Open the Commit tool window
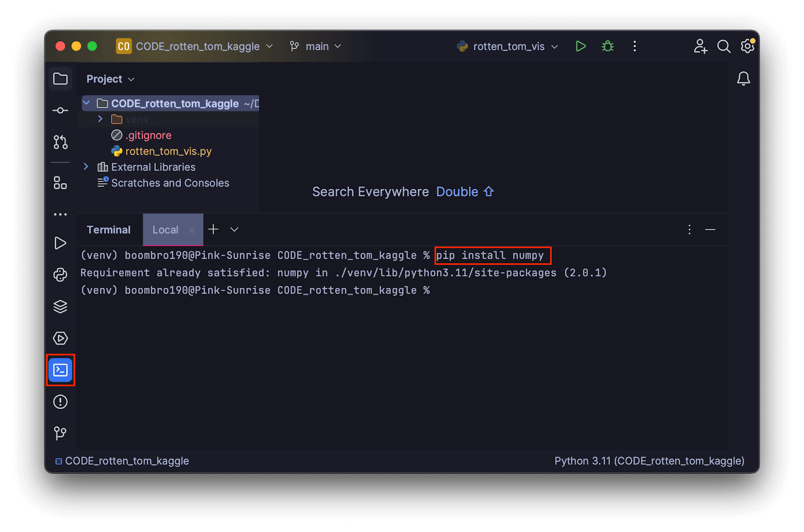Viewport: 804px width, 532px height. click(x=60, y=111)
